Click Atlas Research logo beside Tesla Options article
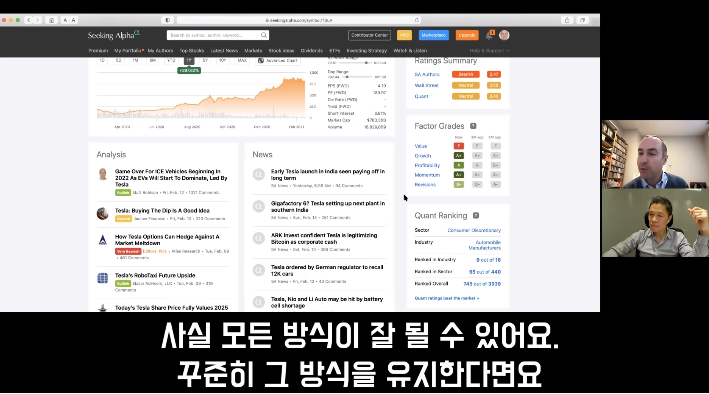The image size is (709, 394). click(103, 239)
